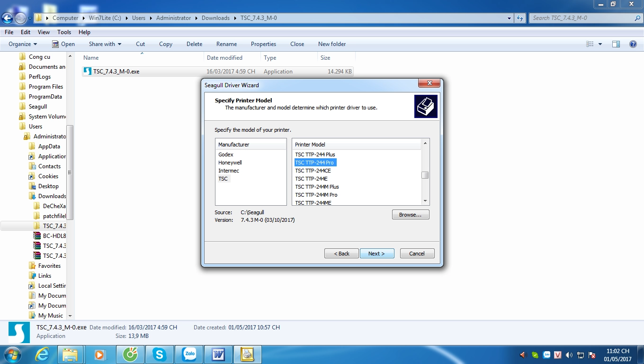
Task: Click Back in driver wizard
Action: click(341, 254)
